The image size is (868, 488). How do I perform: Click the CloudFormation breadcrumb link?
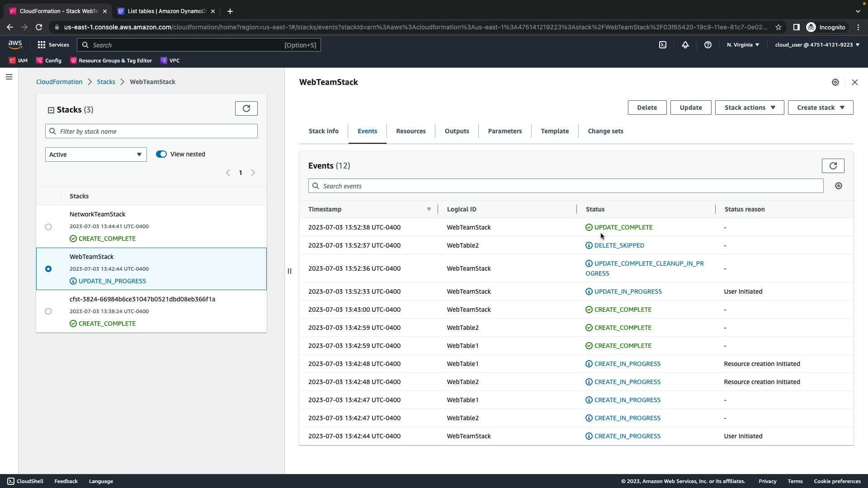[59, 82]
